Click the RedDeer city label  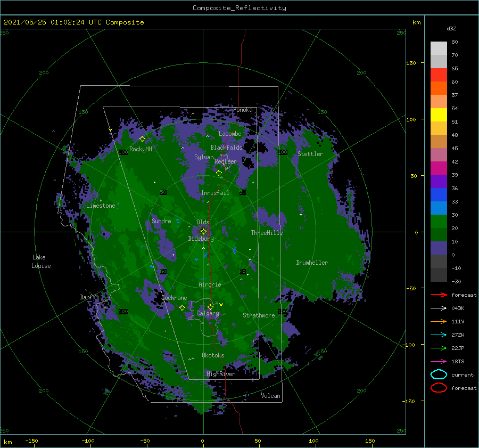click(x=226, y=161)
